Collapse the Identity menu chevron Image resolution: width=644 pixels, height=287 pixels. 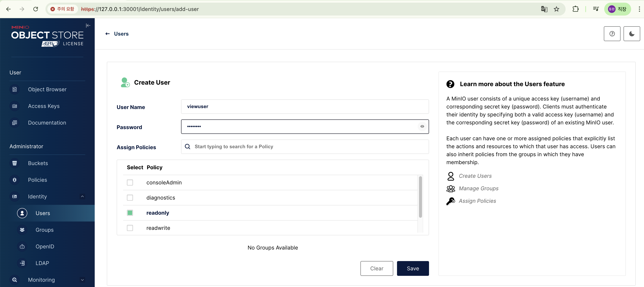tap(82, 196)
